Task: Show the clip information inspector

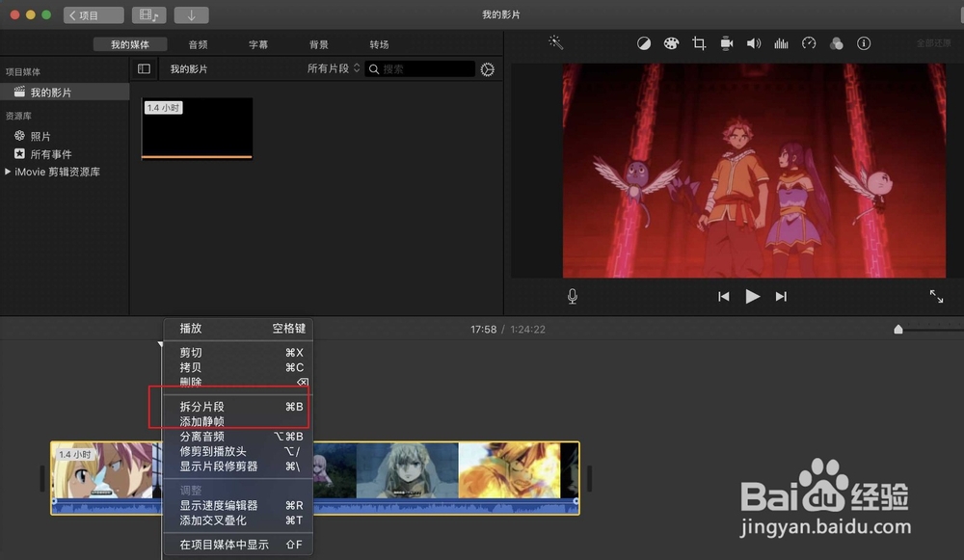Action: (x=864, y=43)
